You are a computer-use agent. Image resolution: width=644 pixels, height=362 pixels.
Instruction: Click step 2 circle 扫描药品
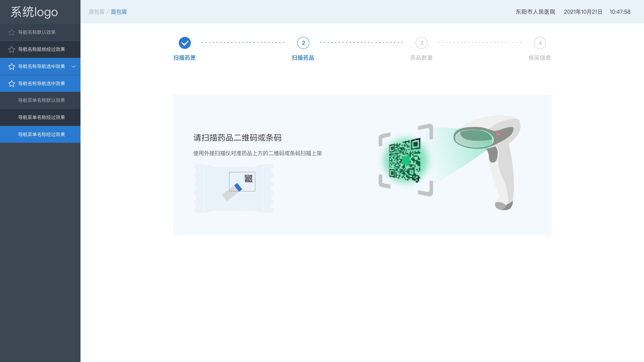tap(303, 43)
